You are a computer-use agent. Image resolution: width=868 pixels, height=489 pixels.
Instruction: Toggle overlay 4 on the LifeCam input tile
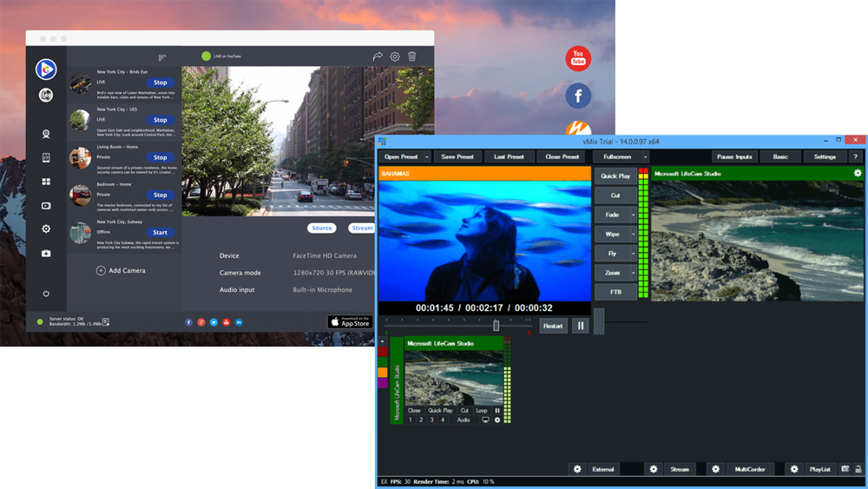(443, 420)
